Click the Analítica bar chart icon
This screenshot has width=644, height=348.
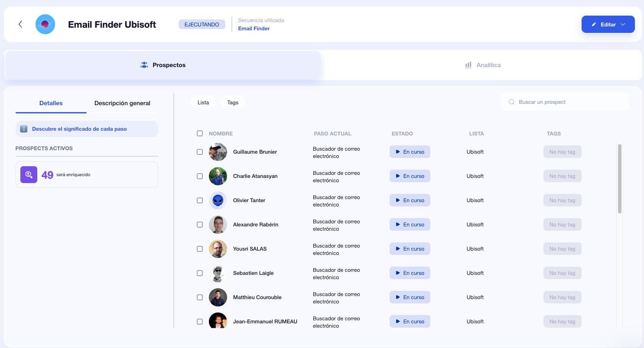[468, 65]
